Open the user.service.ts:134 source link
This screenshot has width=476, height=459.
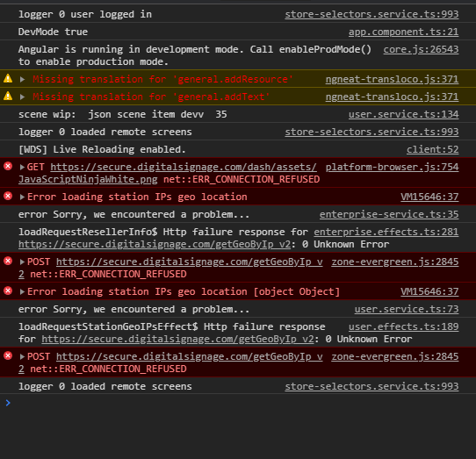(x=403, y=114)
